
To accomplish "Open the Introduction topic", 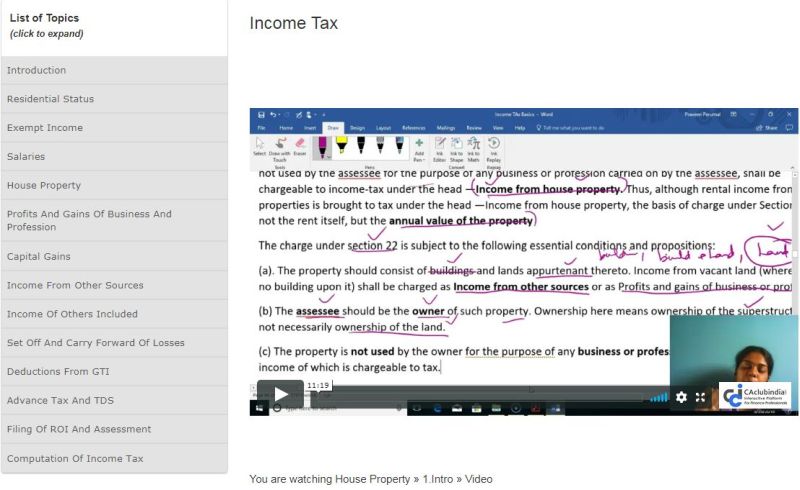I will [x=36, y=70].
